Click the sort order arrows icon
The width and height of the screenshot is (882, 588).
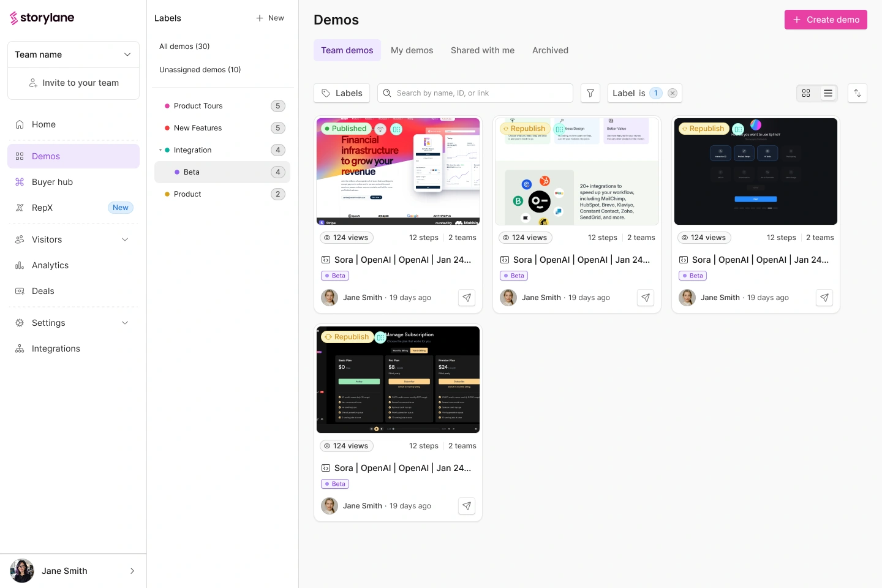click(x=858, y=93)
